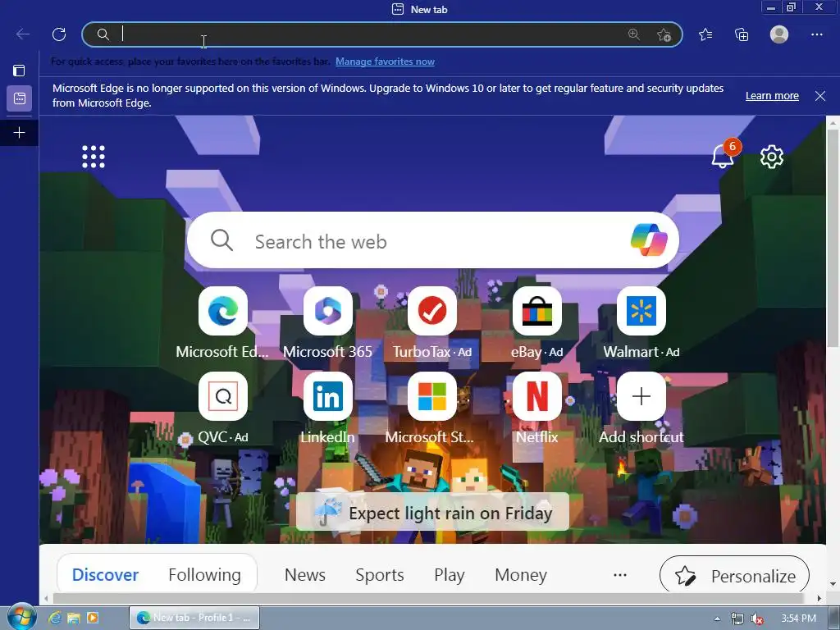The width and height of the screenshot is (840, 630).
Task: Click the Edge New tab taskbar button
Action: click(x=194, y=618)
